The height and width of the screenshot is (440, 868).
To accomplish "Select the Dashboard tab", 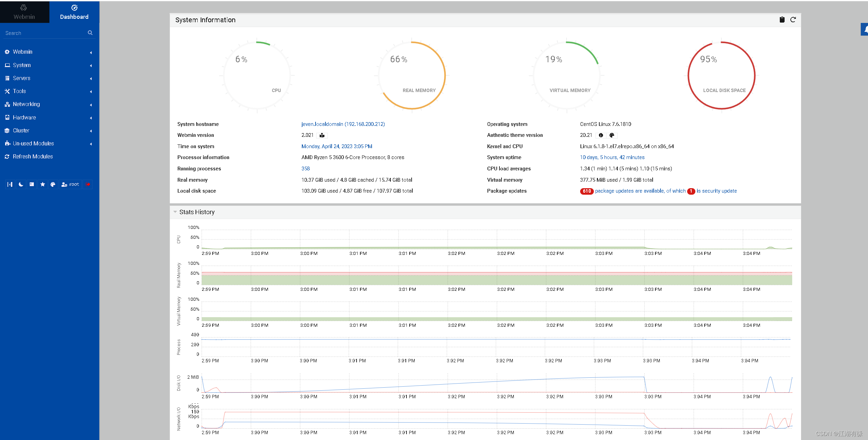I will [74, 12].
